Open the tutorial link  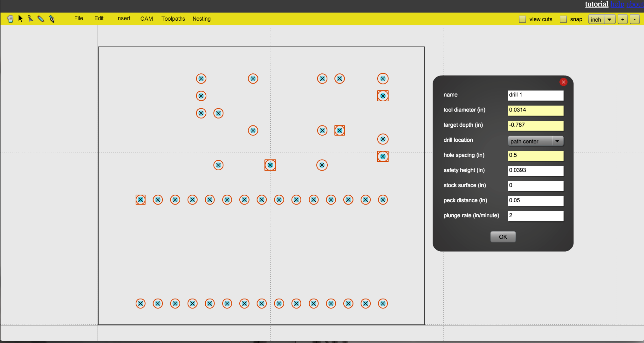point(596,4)
